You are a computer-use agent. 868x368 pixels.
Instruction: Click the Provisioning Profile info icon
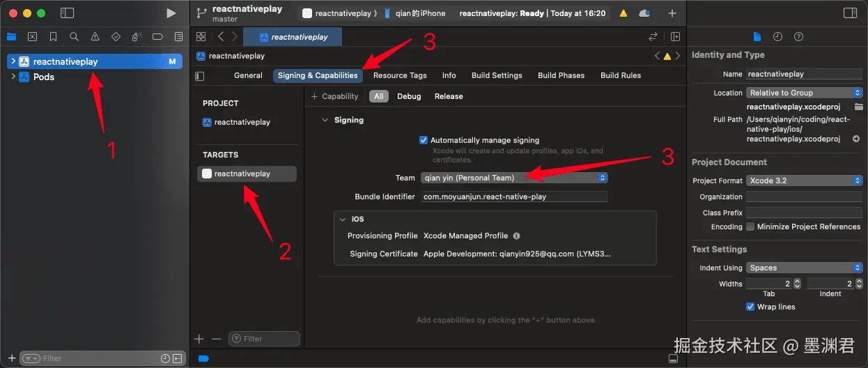tap(516, 236)
